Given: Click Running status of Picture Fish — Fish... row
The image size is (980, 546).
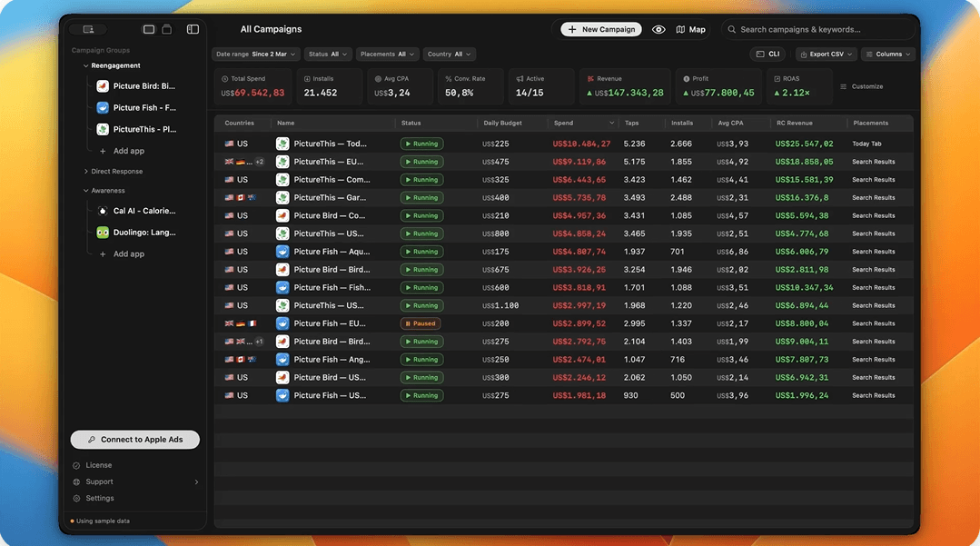Looking at the screenshot, I should pos(421,288).
